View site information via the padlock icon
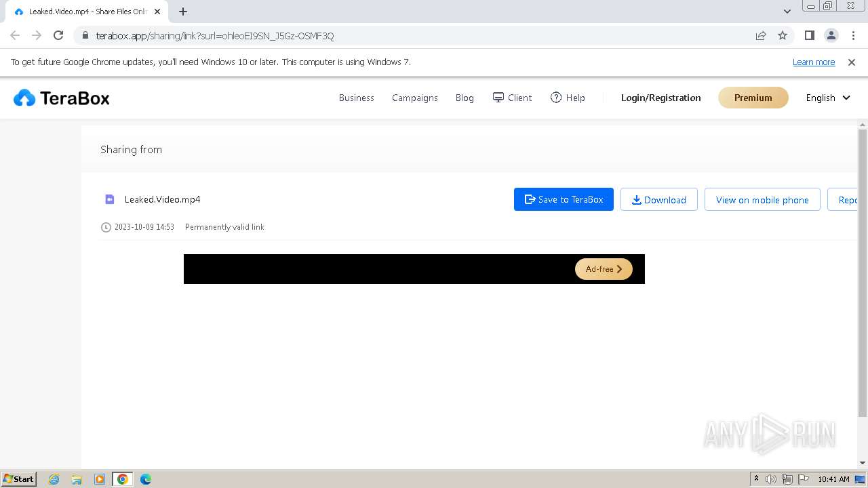Viewport: 868px width, 488px height. point(85,35)
